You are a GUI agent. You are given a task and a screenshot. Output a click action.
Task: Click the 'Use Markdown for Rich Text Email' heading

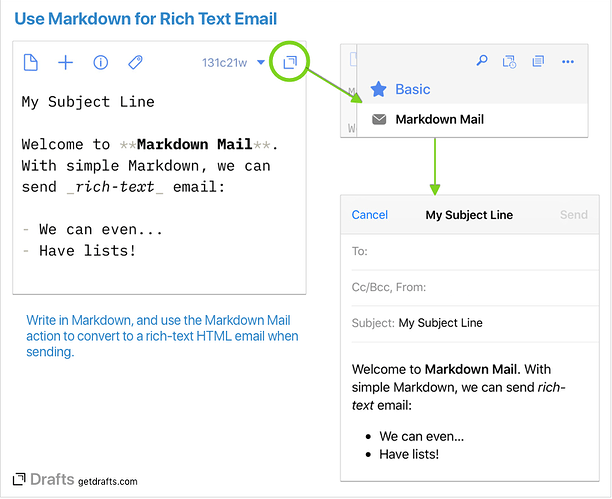pyautogui.click(x=146, y=19)
